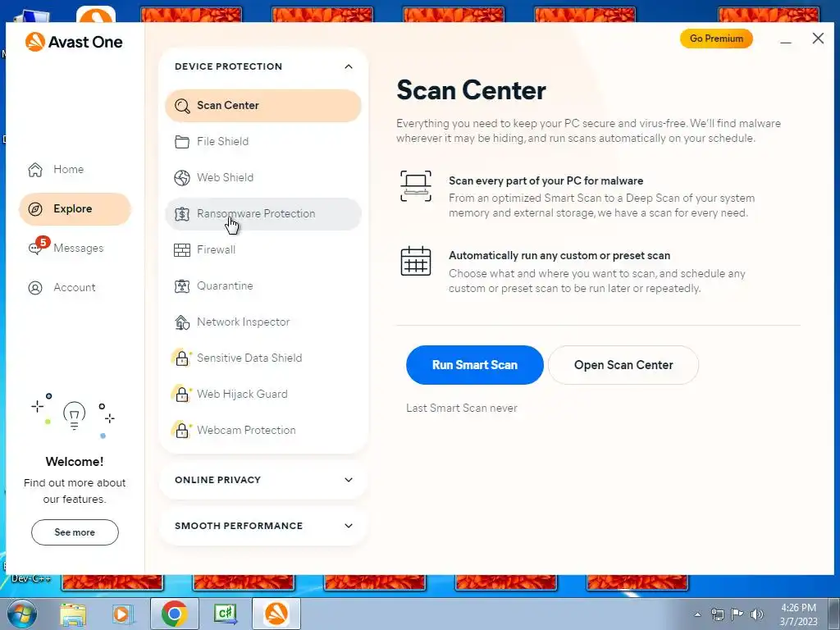Click the Messages chat icon with badge

tap(38, 245)
